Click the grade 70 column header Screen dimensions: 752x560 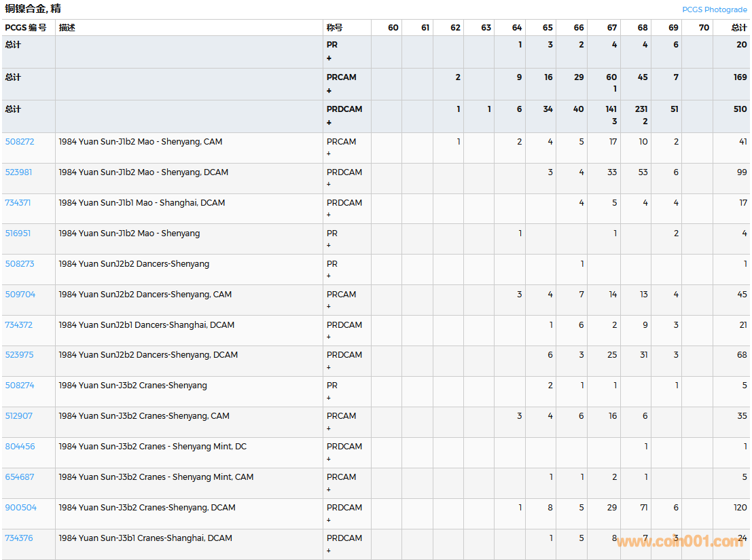click(704, 28)
